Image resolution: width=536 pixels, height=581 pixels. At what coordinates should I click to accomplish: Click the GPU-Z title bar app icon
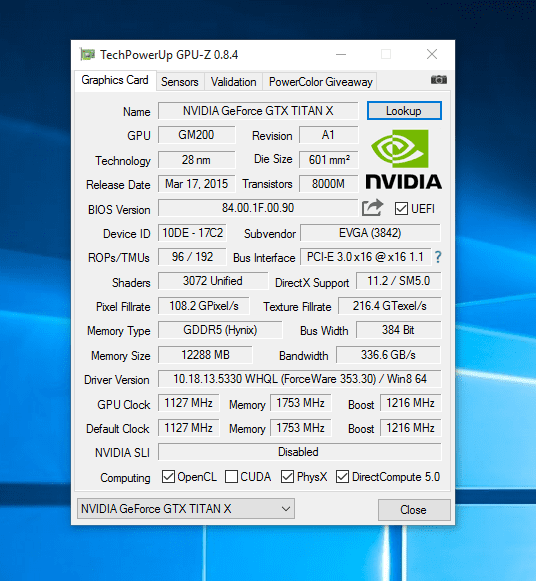point(87,55)
